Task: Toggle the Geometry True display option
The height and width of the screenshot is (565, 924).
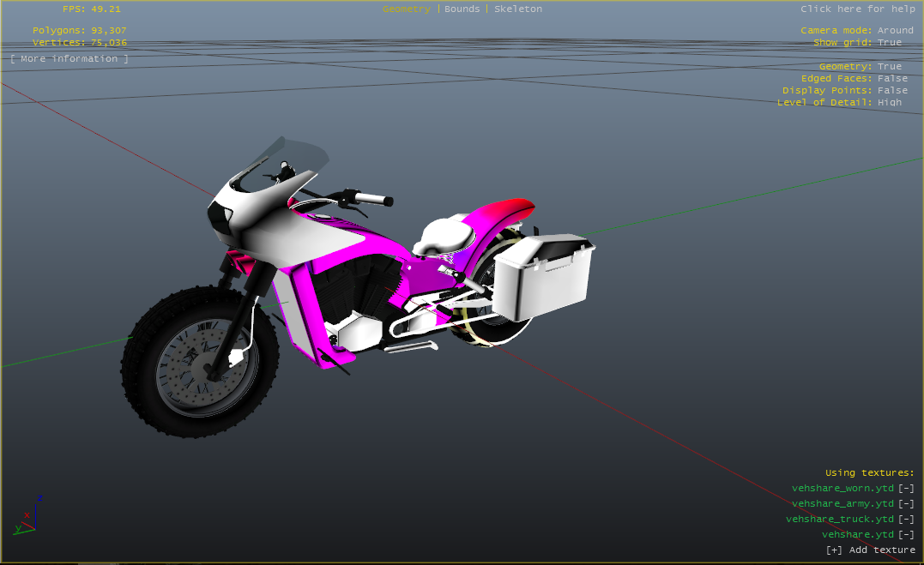Action: 889,66
